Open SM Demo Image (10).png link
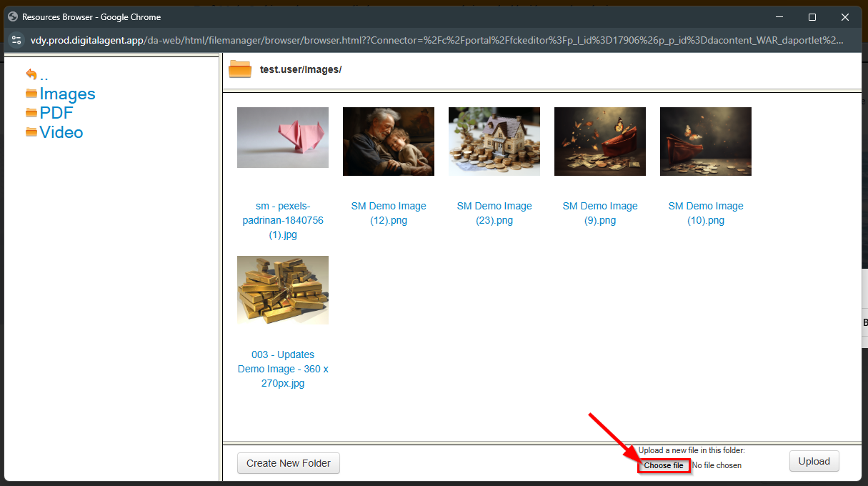Image resolution: width=868 pixels, height=486 pixels. pos(706,213)
